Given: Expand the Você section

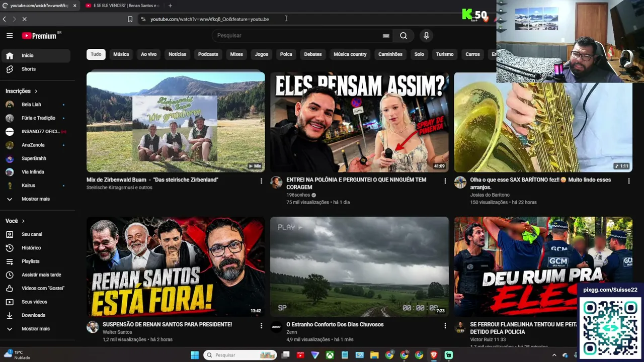Looking at the screenshot, I should [15, 221].
